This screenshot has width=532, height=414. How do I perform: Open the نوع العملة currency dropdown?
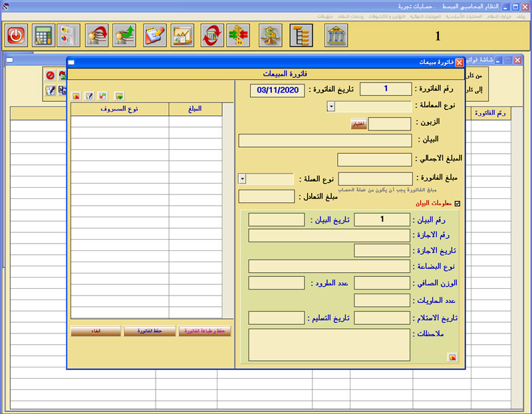click(242, 178)
